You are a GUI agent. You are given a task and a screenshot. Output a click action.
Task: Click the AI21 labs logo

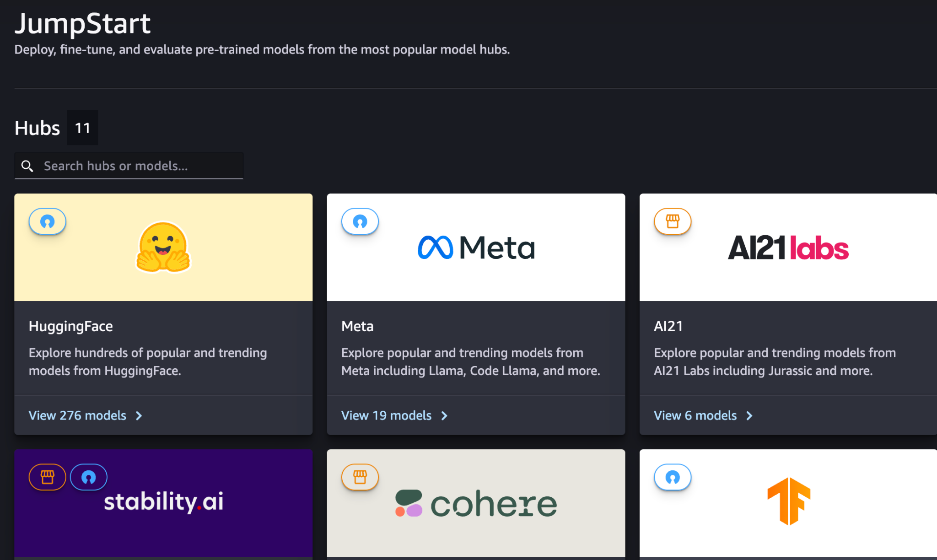pos(788,248)
